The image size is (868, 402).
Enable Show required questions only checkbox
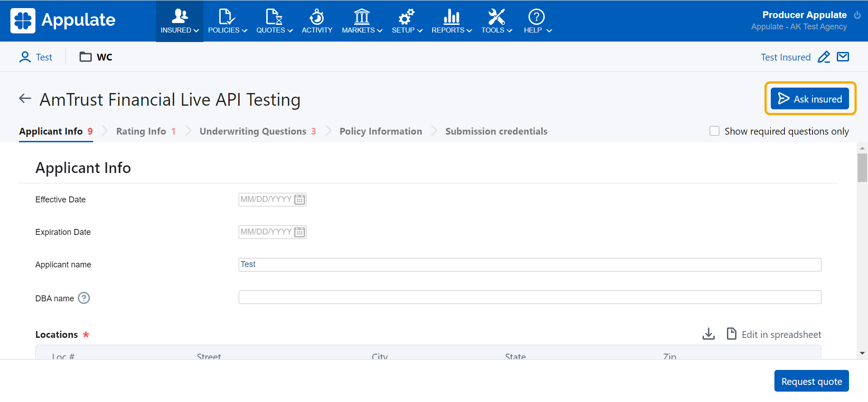tap(714, 131)
